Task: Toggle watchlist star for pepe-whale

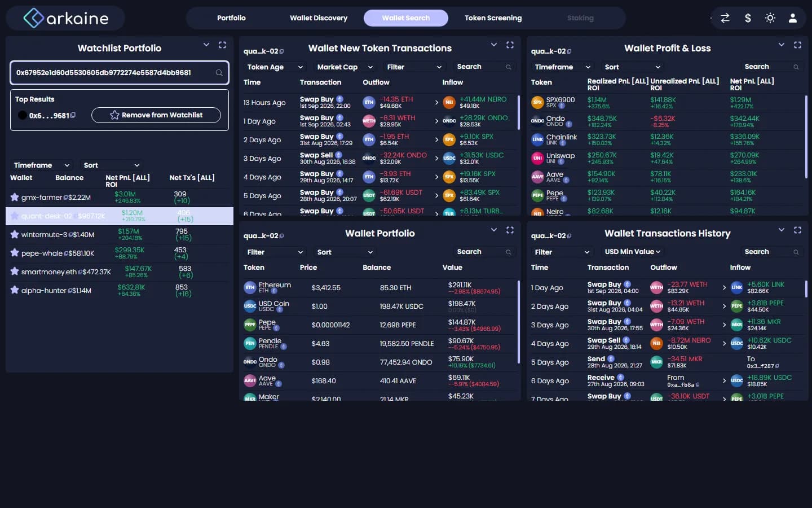Action: pyautogui.click(x=15, y=253)
